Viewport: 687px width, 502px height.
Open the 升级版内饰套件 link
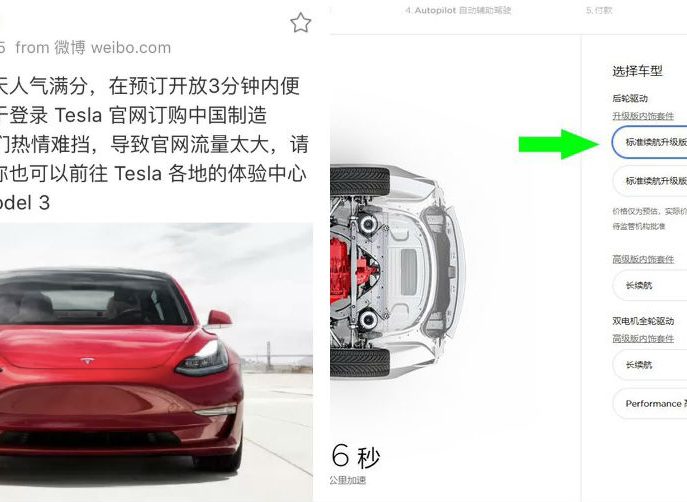click(643, 116)
